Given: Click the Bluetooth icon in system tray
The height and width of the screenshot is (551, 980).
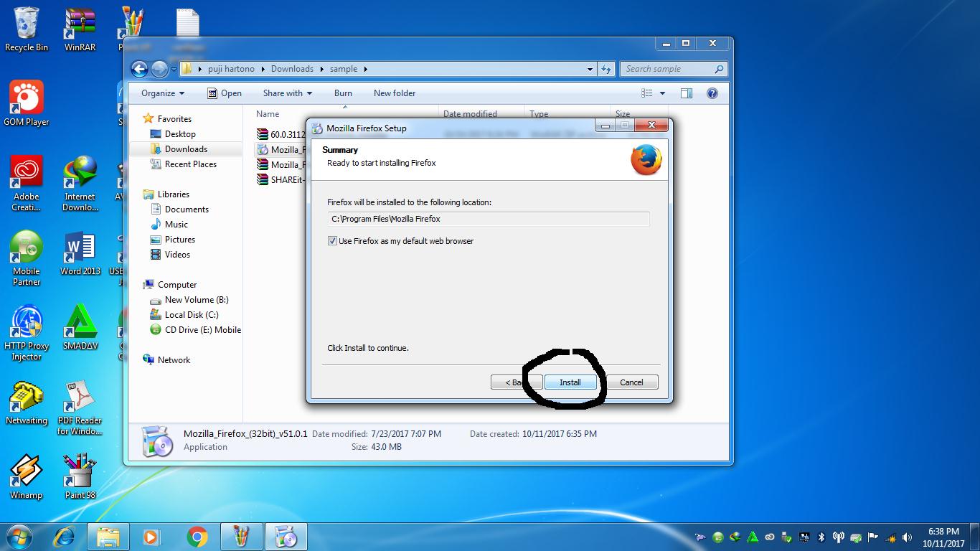Looking at the screenshot, I should tap(821, 536).
